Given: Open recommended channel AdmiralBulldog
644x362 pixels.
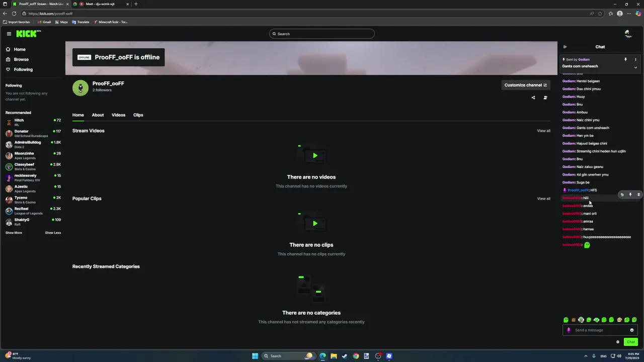Looking at the screenshot, I should 33,144.
